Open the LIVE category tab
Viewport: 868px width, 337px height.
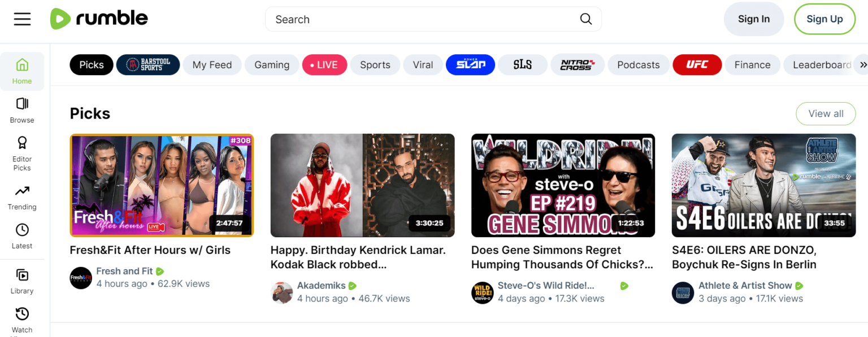pyautogui.click(x=324, y=64)
